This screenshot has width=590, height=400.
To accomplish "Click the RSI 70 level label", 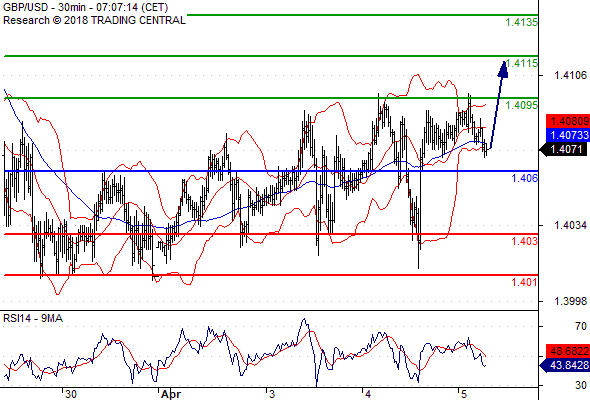I will coord(581,326).
